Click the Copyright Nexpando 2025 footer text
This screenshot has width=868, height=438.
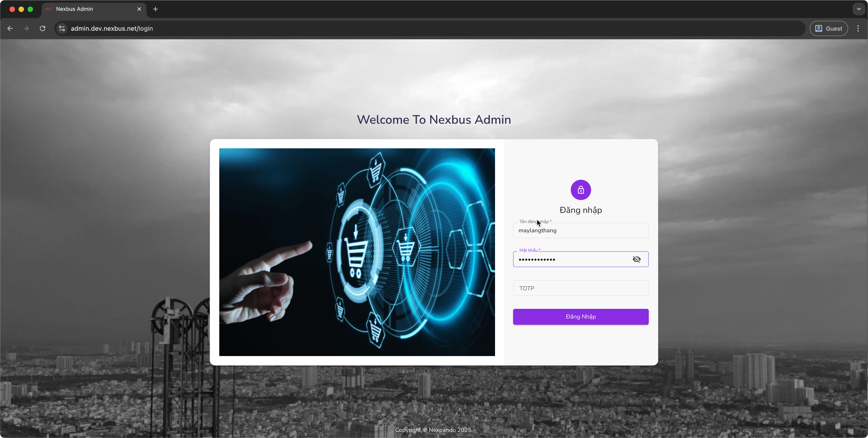pyautogui.click(x=434, y=430)
